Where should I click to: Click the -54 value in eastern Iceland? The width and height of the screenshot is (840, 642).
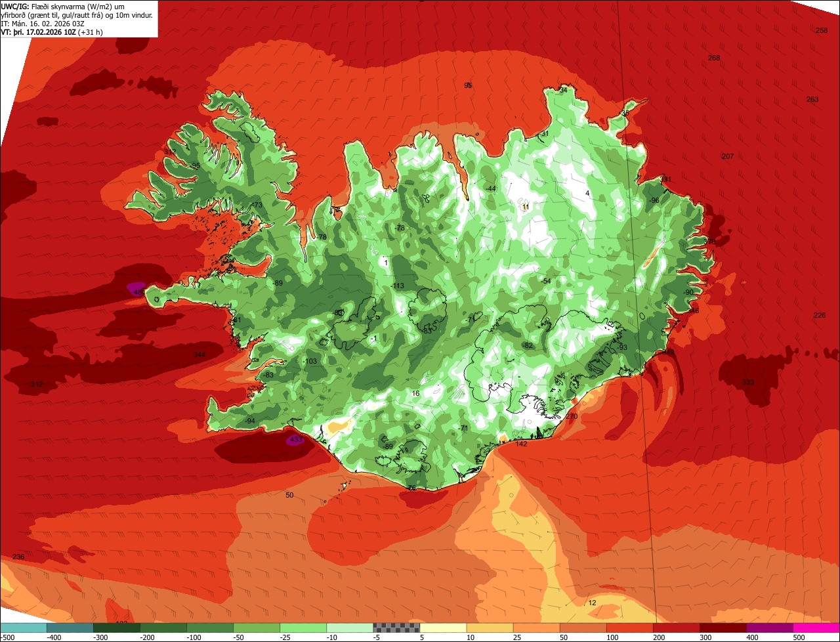545,281
